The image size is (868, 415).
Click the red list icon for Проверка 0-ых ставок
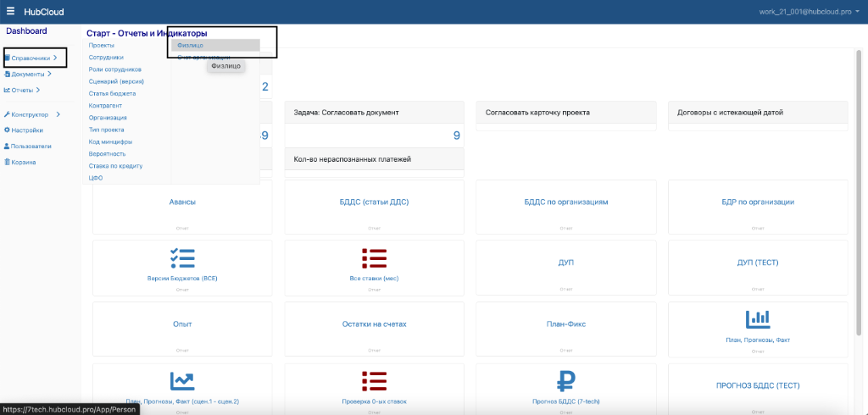pos(374,381)
